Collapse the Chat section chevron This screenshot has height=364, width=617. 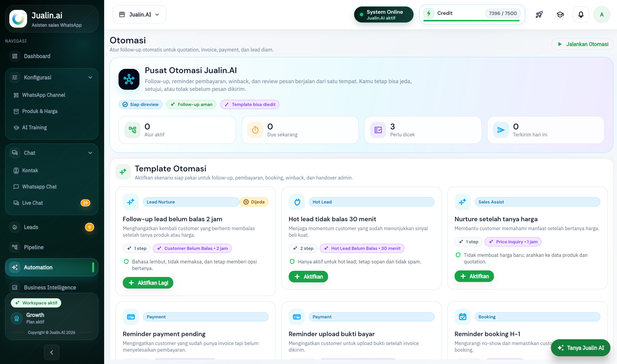[90, 153]
